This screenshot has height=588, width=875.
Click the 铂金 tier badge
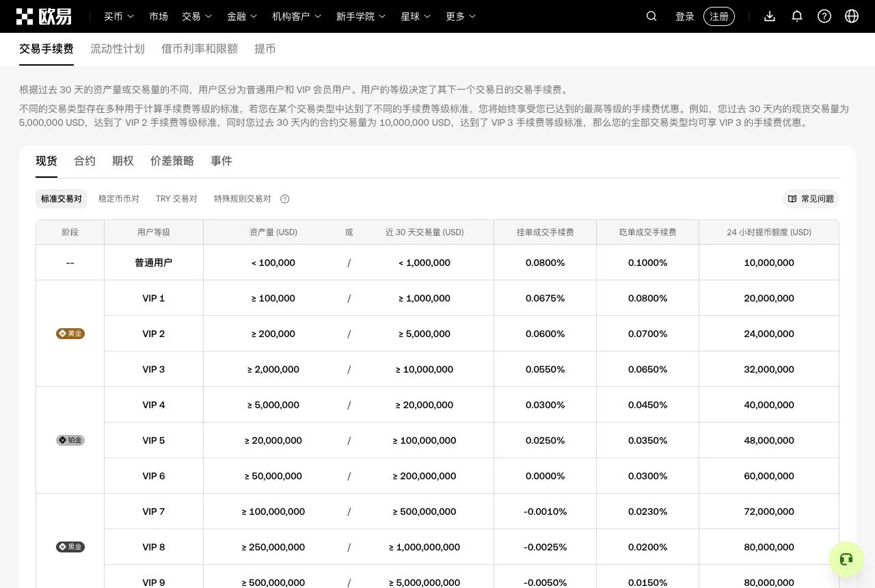(70, 440)
